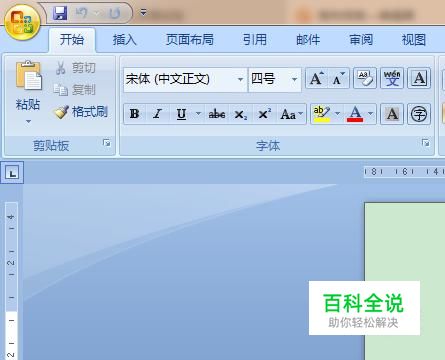Toggle strikethrough abc formatting
The width and height of the screenshot is (445, 360).
(217, 114)
